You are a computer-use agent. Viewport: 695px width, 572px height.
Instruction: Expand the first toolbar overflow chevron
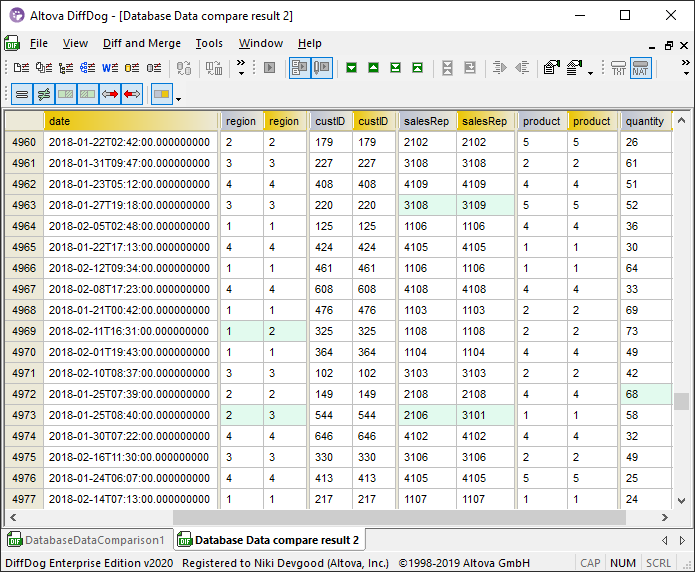coord(241,68)
